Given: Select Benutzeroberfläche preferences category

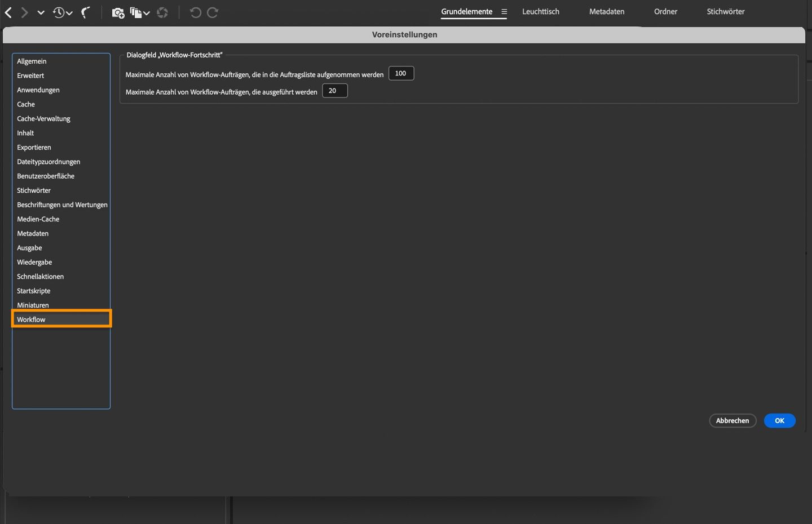Looking at the screenshot, I should coord(61,176).
